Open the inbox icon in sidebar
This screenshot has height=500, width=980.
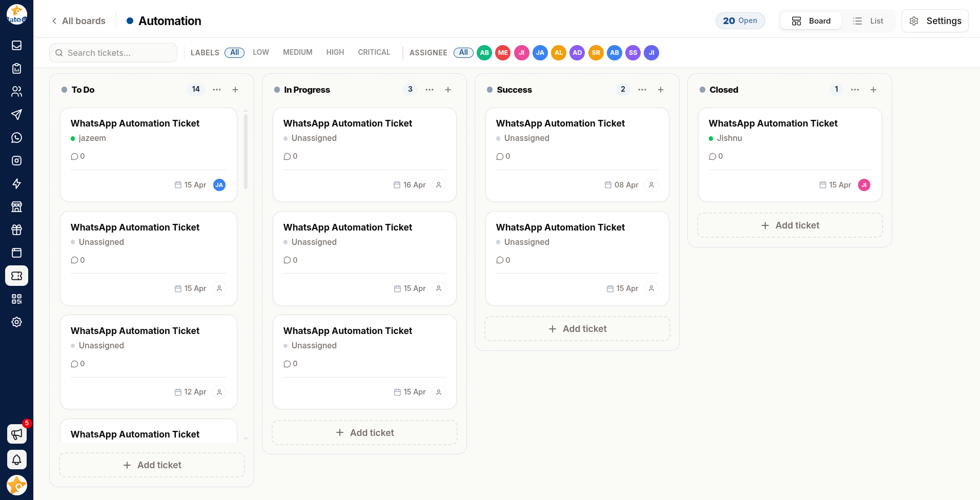[16, 46]
